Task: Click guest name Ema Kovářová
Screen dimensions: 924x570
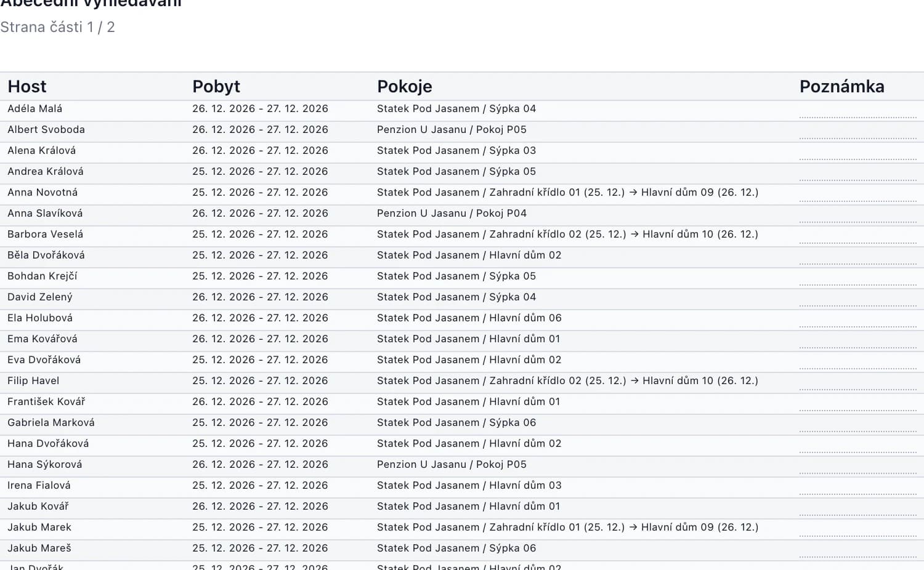Action: tap(43, 339)
